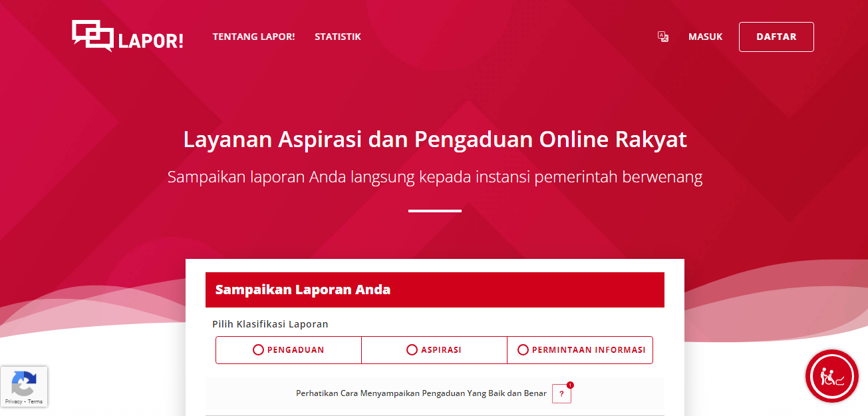Open the TENTANG LAPOR! menu item
The image size is (868, 416).
[253, 37]
